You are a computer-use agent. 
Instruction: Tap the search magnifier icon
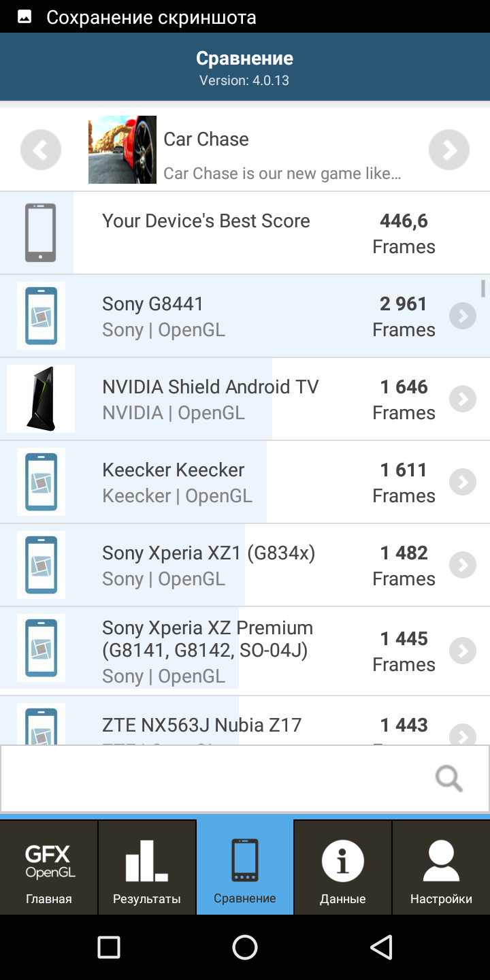click(x=449, y=778)
